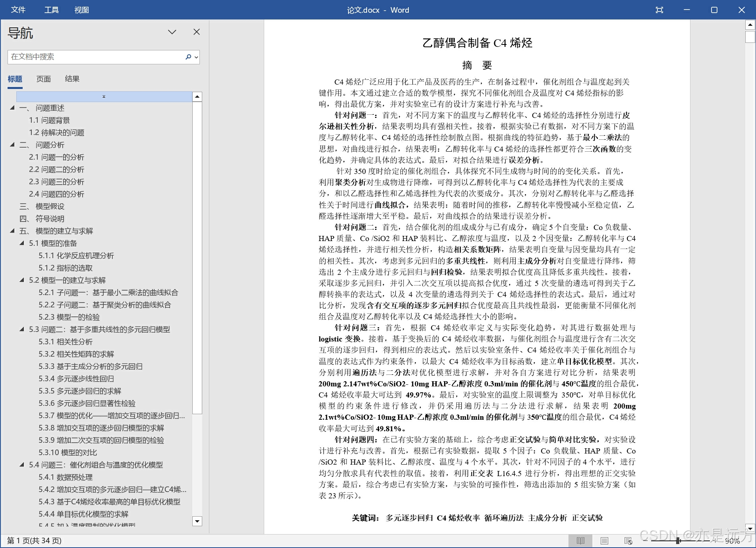Navigate to heading '5.4.1 数据预处理'
Viewport: 756px width, 548px height.
(x=66, y=477)
